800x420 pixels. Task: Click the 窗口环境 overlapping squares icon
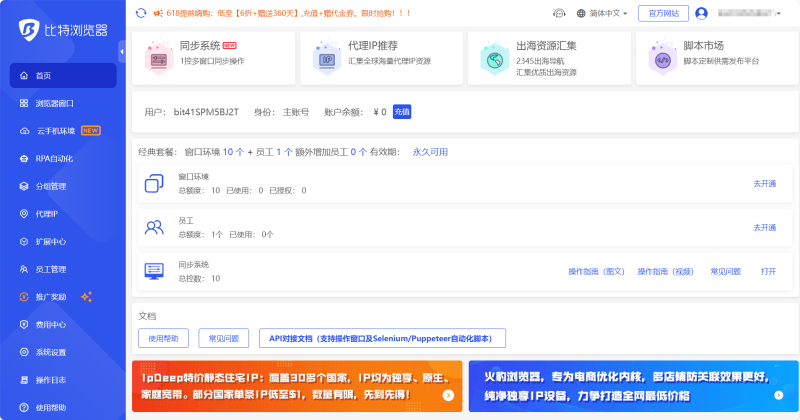pyautogui.click(x=154, y=183)
